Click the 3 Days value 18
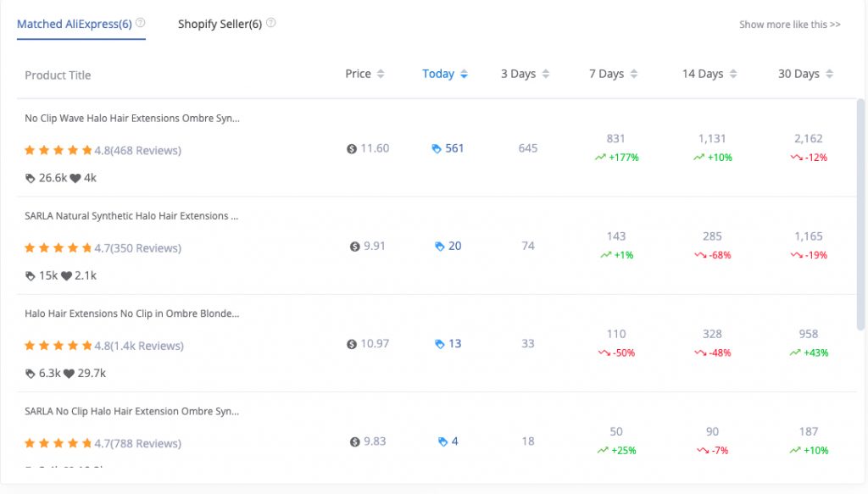This screenshot has width=868, height=494. pyautogui.click(x=528, y=441)
